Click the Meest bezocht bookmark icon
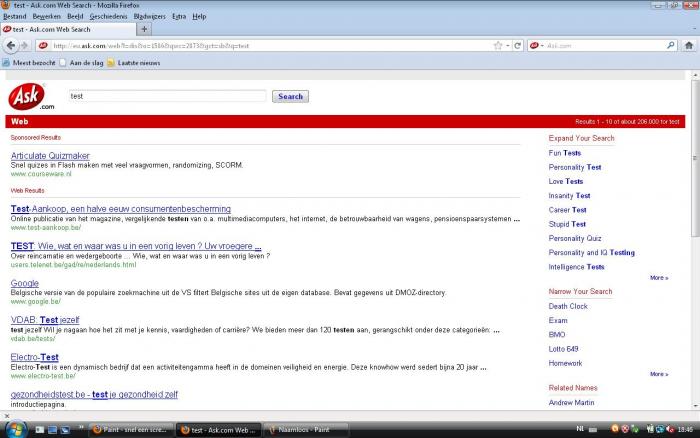 6,63
